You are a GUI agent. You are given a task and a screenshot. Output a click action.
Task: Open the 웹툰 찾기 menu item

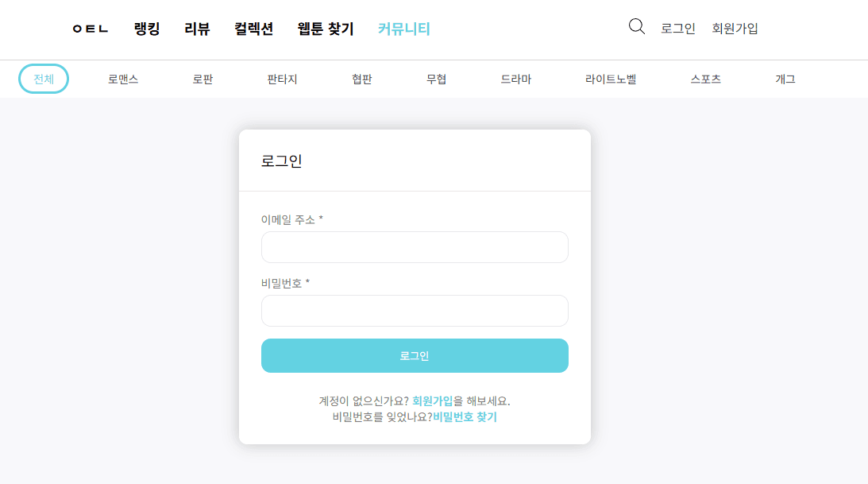point(325,29)
